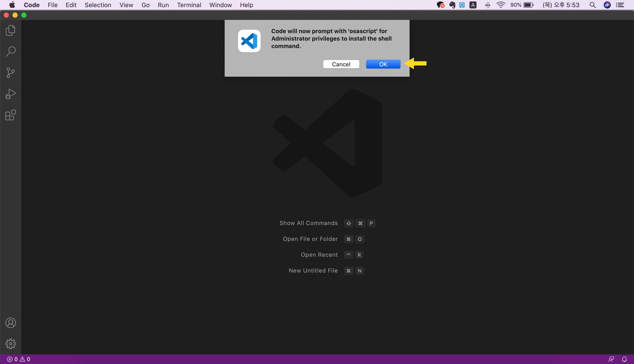Open the Manage settings gear
The height and width of the screenshot is (364, 634).
[x=11, y=344]
